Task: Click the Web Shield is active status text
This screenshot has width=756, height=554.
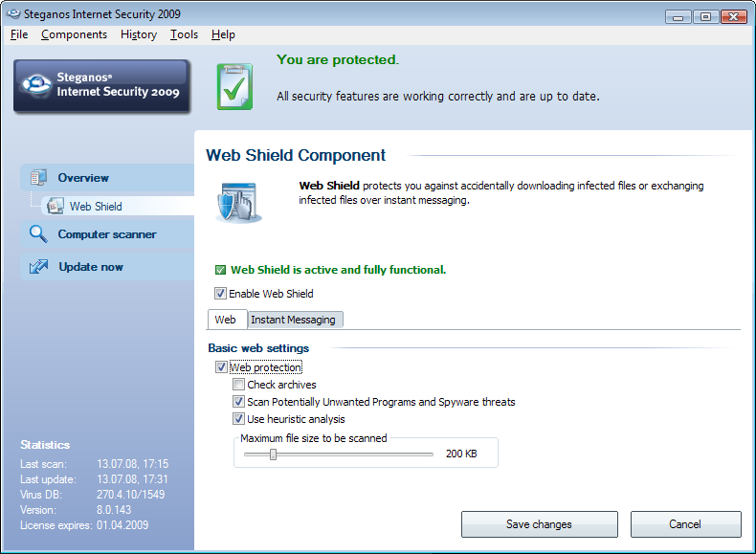Action: point(338,270)
